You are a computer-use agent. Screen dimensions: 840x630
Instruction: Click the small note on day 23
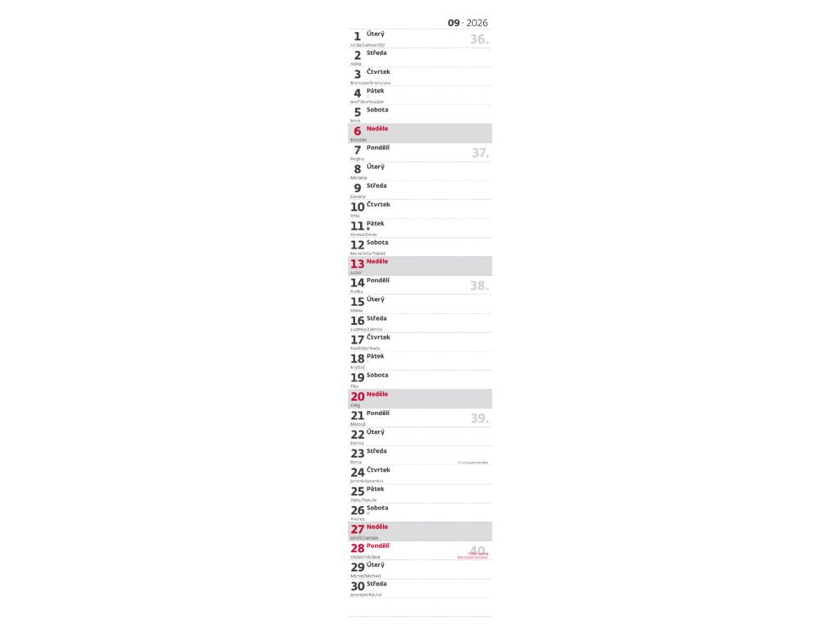coord(472,463)
